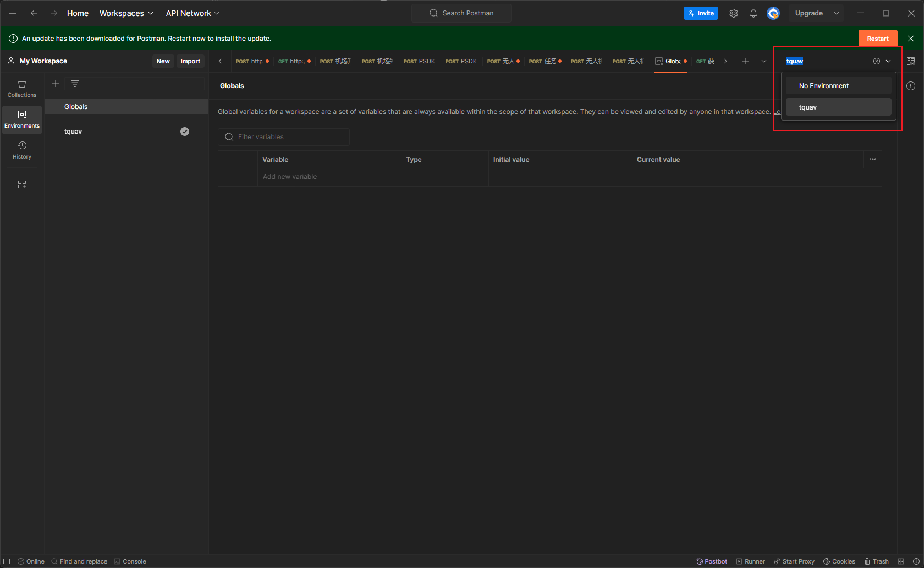The image size is (924, 568).
Task: Click the Online status indicator
Action: click(31, 561)
